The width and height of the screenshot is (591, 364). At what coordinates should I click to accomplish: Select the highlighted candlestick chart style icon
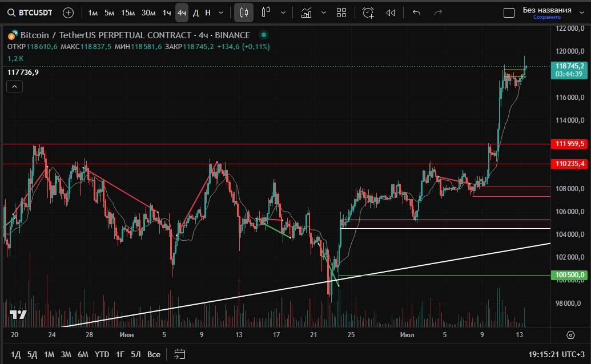(x=244, y=12)
